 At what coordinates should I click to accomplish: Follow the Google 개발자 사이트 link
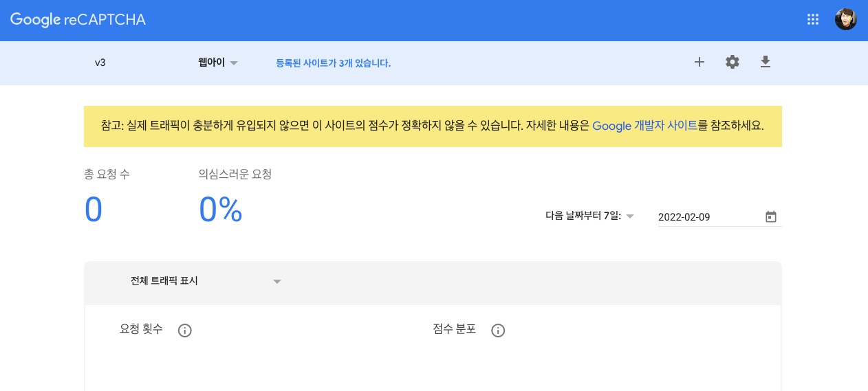pos(644,126)
